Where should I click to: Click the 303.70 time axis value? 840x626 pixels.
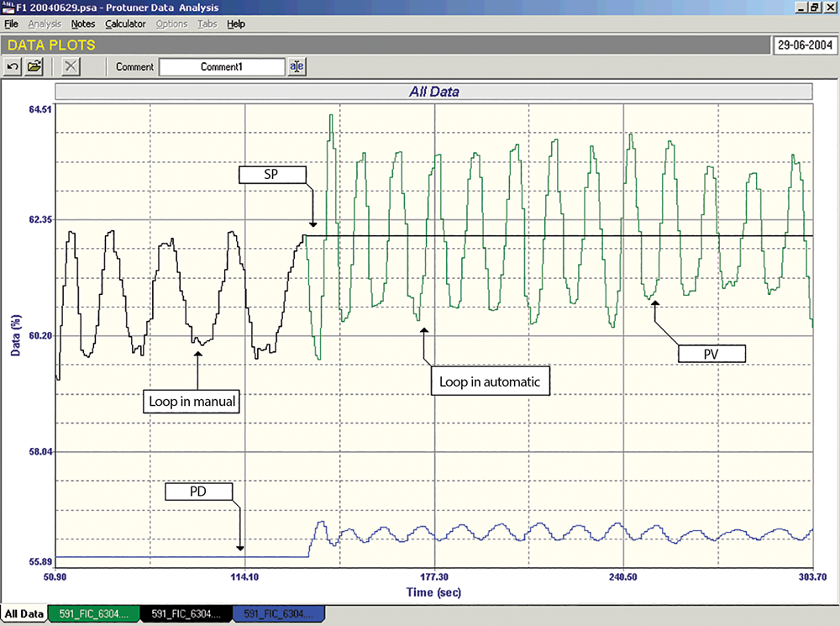(x=812, y=576)
